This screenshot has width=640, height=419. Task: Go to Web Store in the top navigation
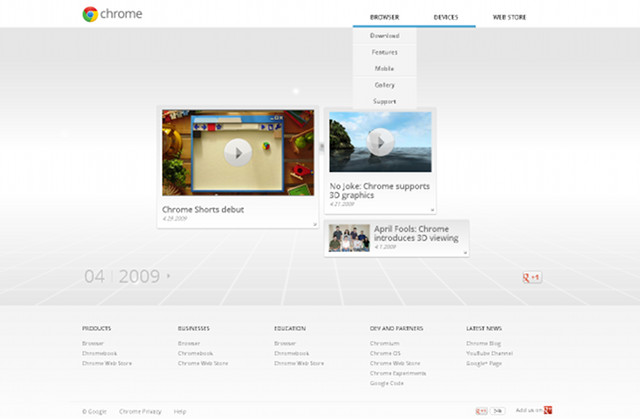[x=509, y=17]
